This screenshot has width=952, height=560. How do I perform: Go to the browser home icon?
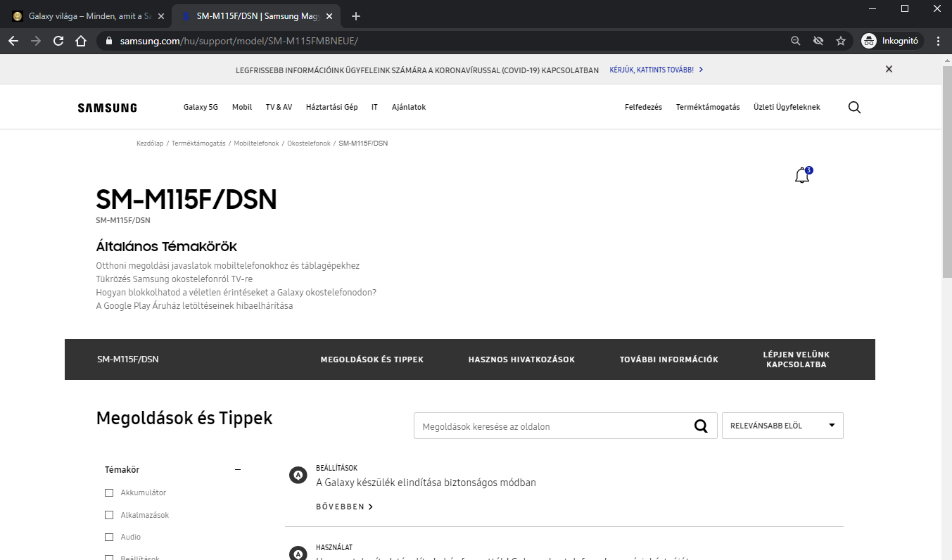(81, 41)
